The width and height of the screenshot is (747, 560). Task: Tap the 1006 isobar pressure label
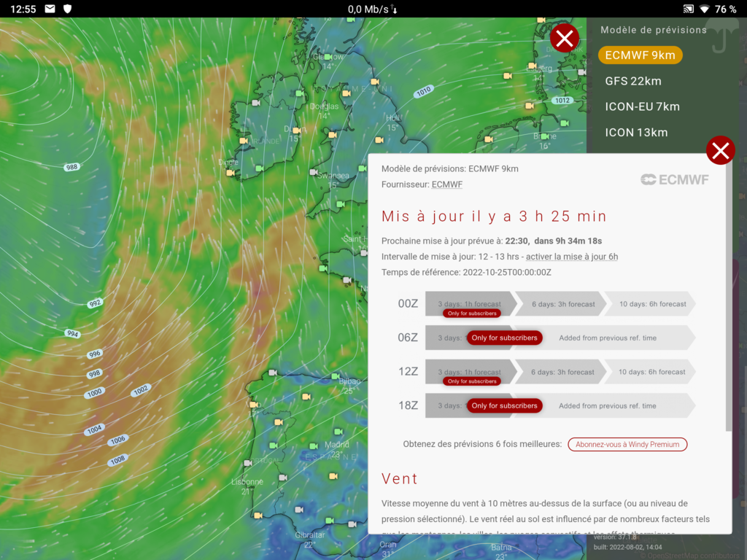117,440
